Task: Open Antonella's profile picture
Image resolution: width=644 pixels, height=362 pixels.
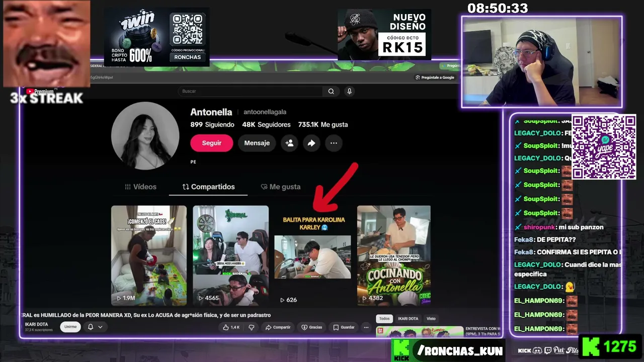Action: 145,136
